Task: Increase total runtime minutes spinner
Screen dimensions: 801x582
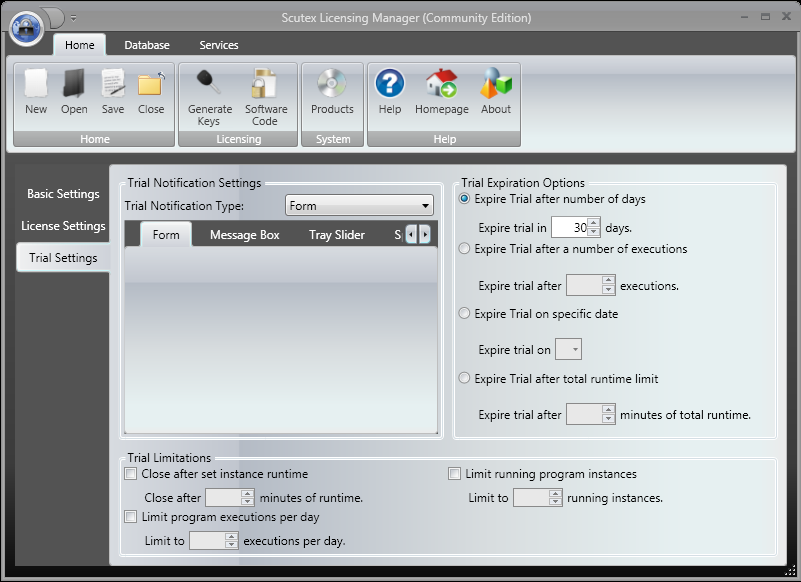Action: click(x=608, y=409)
